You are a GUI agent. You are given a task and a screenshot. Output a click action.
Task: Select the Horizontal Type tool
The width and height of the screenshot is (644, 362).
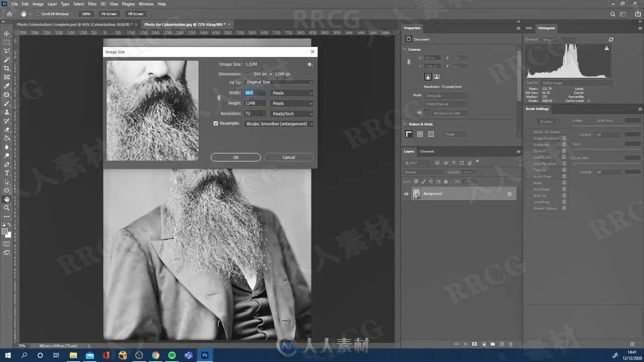click(x=7, y=173)
